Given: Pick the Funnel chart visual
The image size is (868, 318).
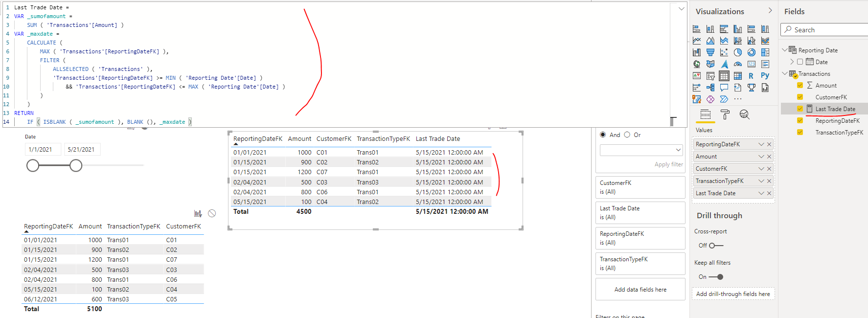Looking at the screenshot, I should tap(710, 52).
